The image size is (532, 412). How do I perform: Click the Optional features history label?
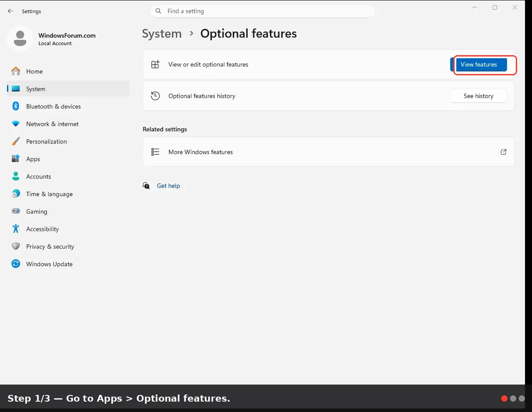pyautogui.click(x=202, y=96)
